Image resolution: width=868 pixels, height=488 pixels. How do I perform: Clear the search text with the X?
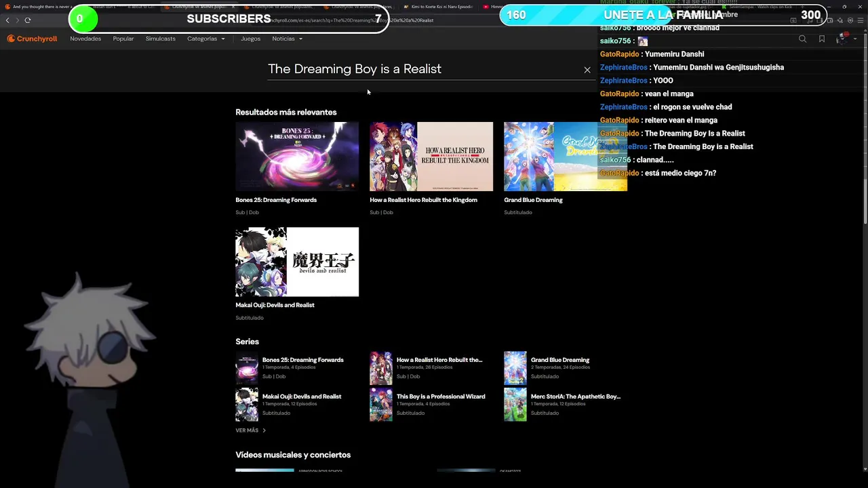tap(587, 70)
